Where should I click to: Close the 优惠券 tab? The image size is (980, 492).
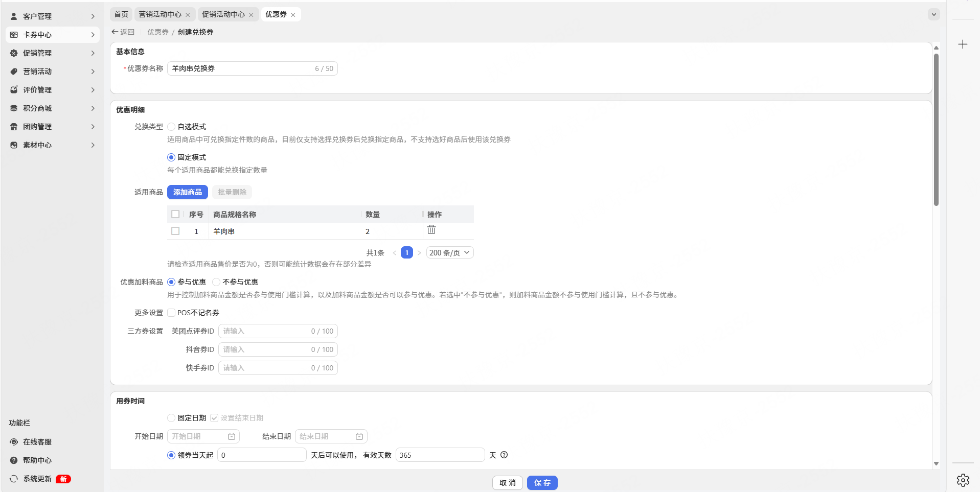[x=293, y=15]
